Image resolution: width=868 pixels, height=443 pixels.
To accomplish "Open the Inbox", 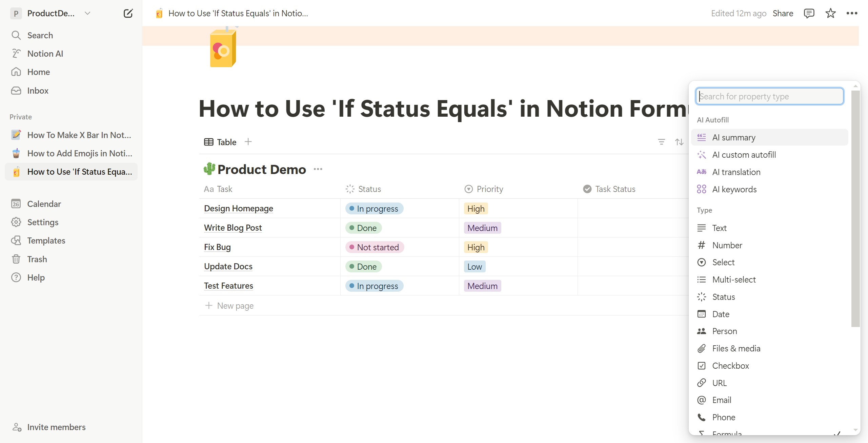I will pos(71,91).
